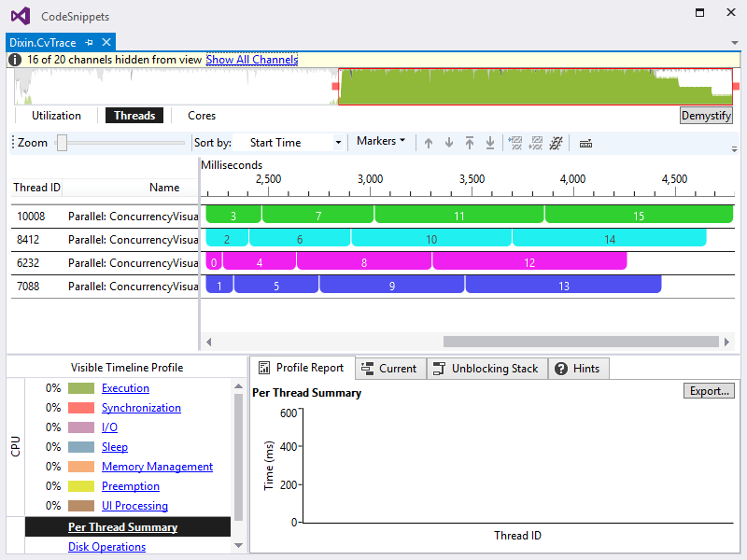Toggle the pin on the Dixin.CvTrace tab
Viewport: 747px width, 560px height.
(x=89, y=42)
